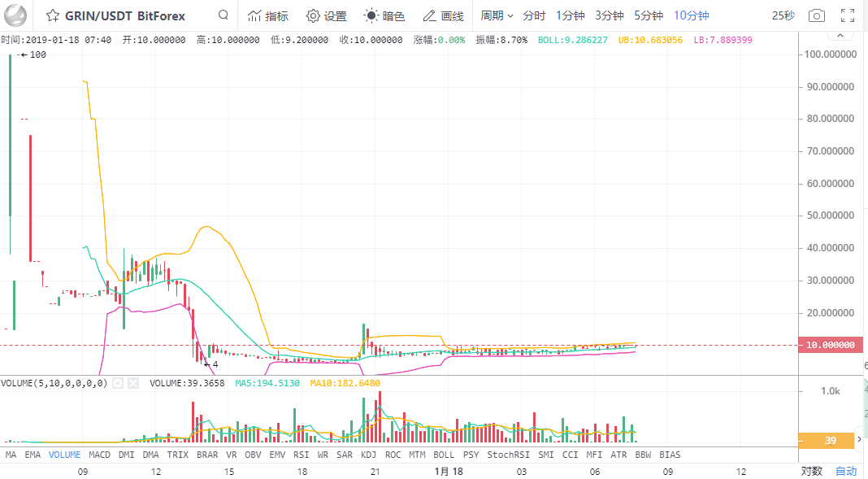Add the PSY indicator
Viewport: 868px width, 479px height.
pyautogui.click(x=471, y=455)
